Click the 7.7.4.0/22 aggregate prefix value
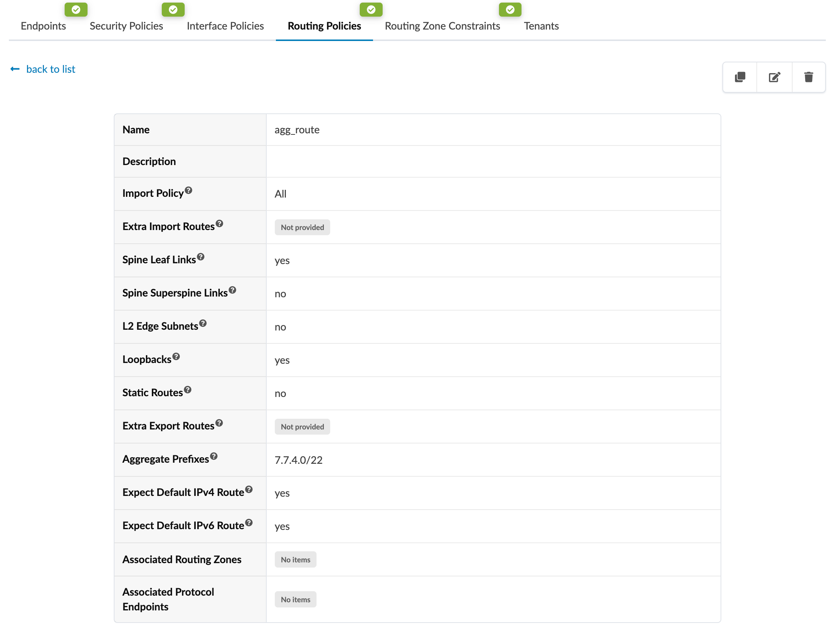 pyautogui.click(x=298, y=460)
